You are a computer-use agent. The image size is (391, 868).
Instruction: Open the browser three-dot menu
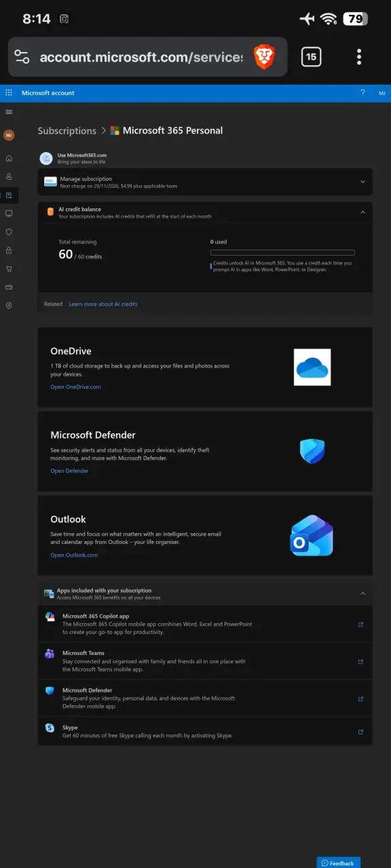359,57
